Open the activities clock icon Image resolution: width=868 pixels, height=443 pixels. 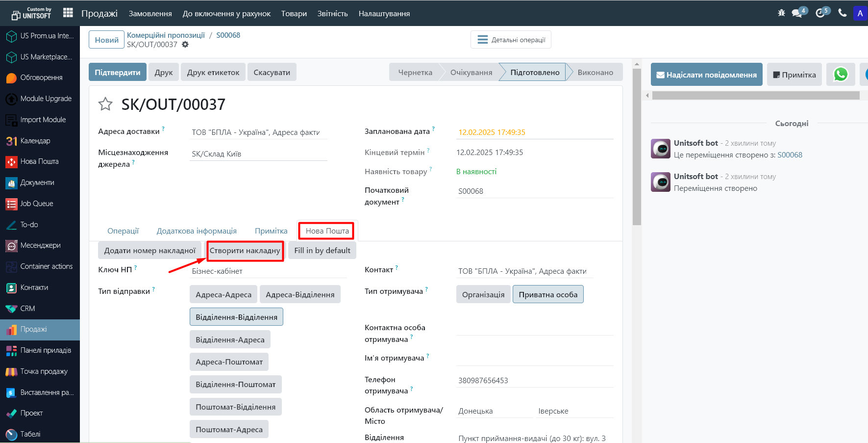820,13
